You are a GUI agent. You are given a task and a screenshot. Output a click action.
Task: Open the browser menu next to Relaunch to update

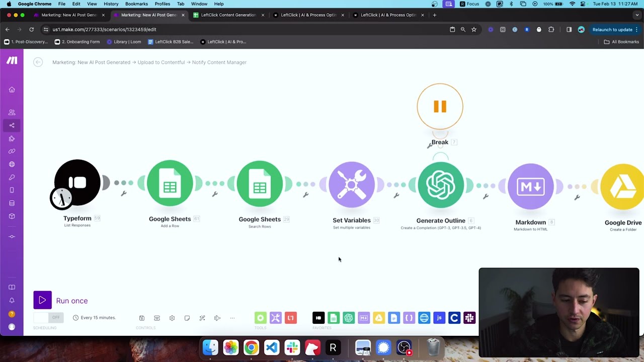[x=636, y=30]
